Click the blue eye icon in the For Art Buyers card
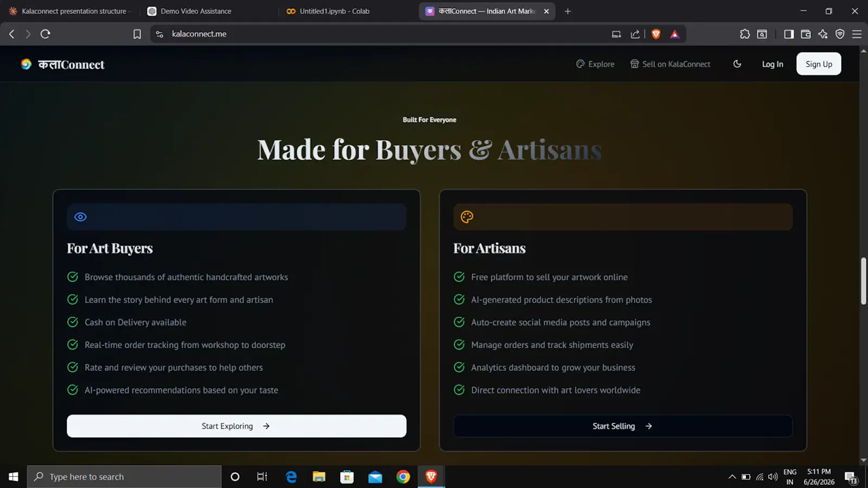 pyautogui.click(x=80, y=217)
